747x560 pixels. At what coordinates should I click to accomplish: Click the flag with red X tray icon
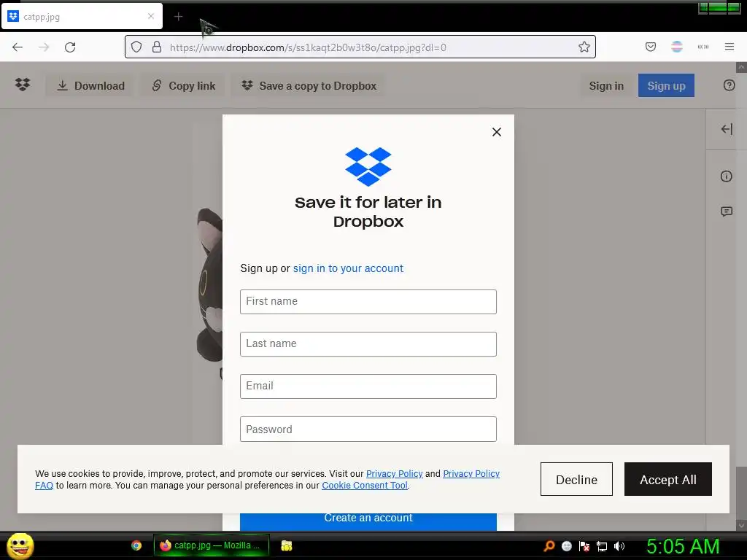584,545
